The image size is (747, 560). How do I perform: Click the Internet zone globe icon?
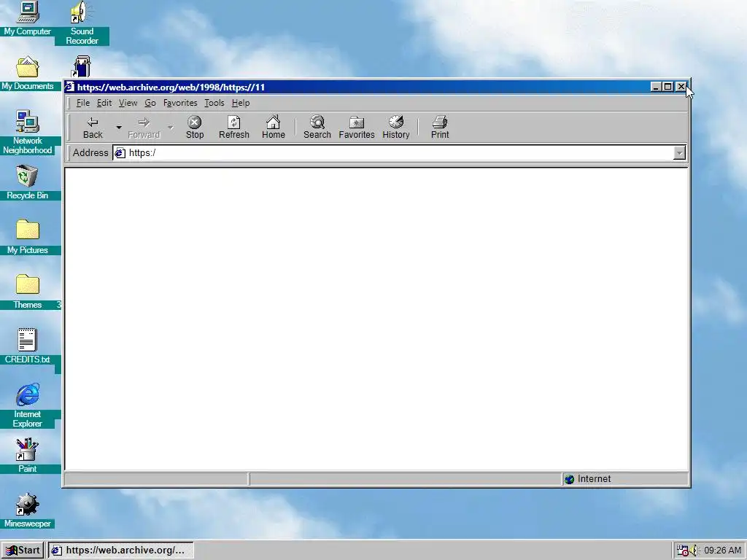coord(569,479)
